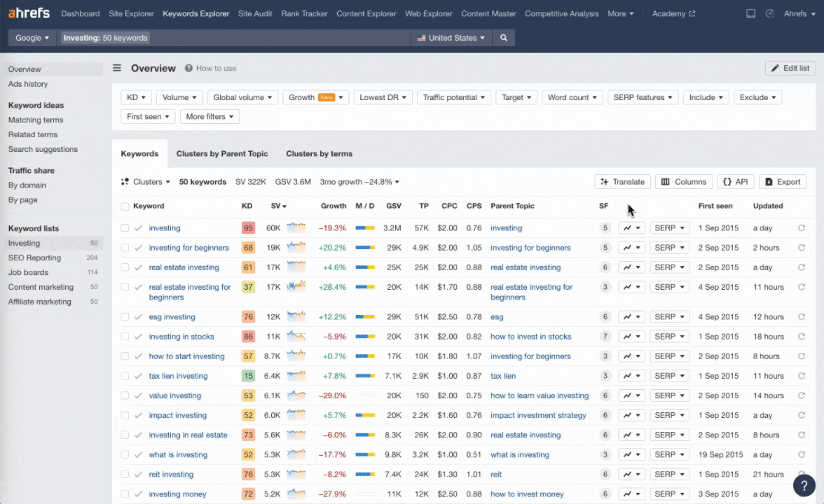
Task: Open the KD filter dropdown
Action: 136,97
